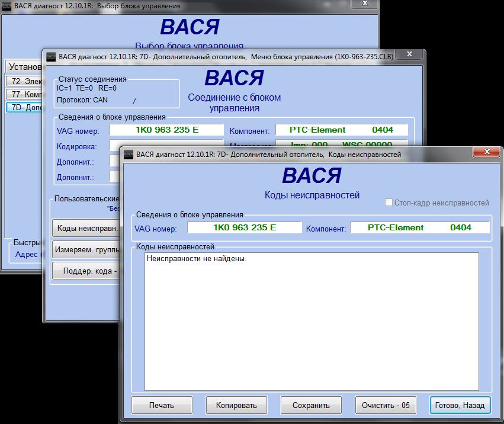Click Поддер. кода button in control unit menu

(x=86, y=271)
